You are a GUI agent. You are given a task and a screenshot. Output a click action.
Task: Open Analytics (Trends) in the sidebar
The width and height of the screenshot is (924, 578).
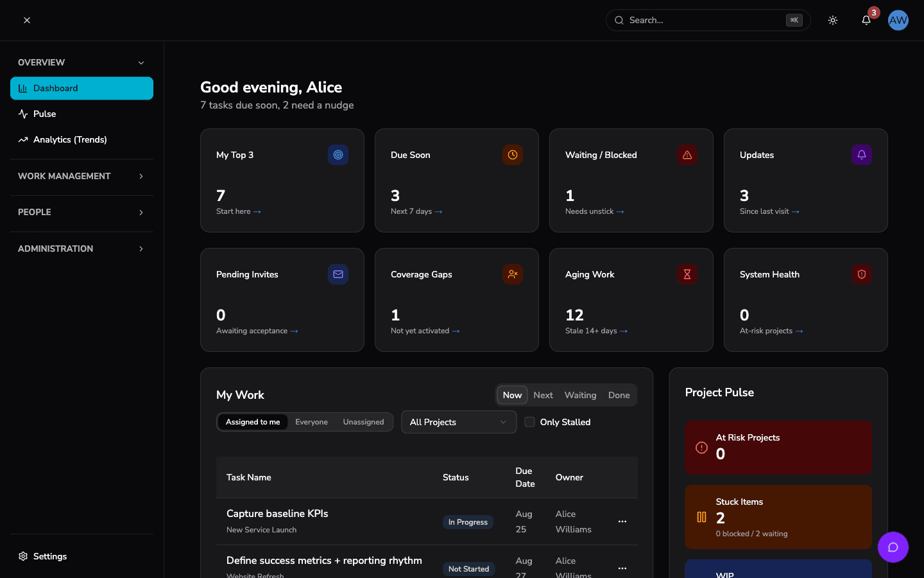[81, 139]
